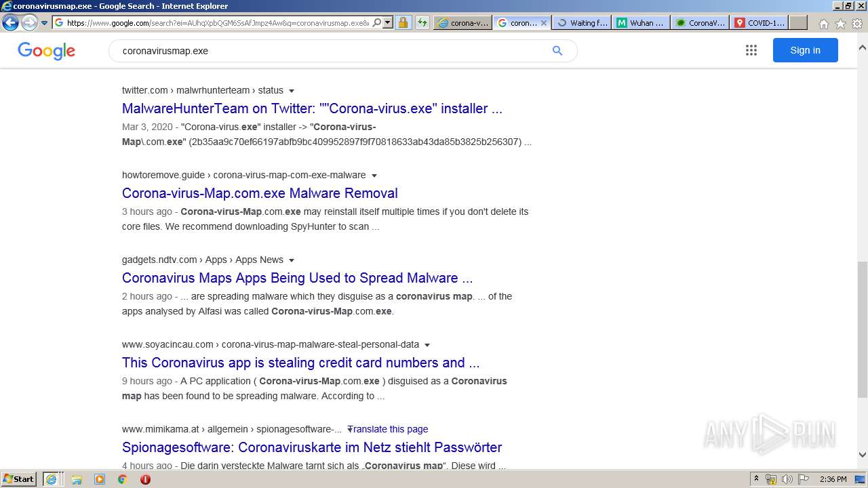
Task: Open a new blank tab
Action: click(x=798, y=22)
